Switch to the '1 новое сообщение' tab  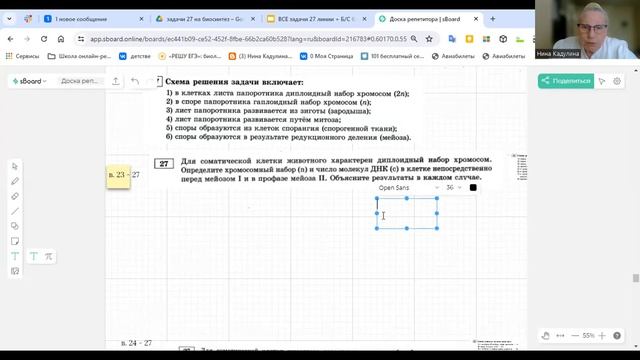[93, 19]
